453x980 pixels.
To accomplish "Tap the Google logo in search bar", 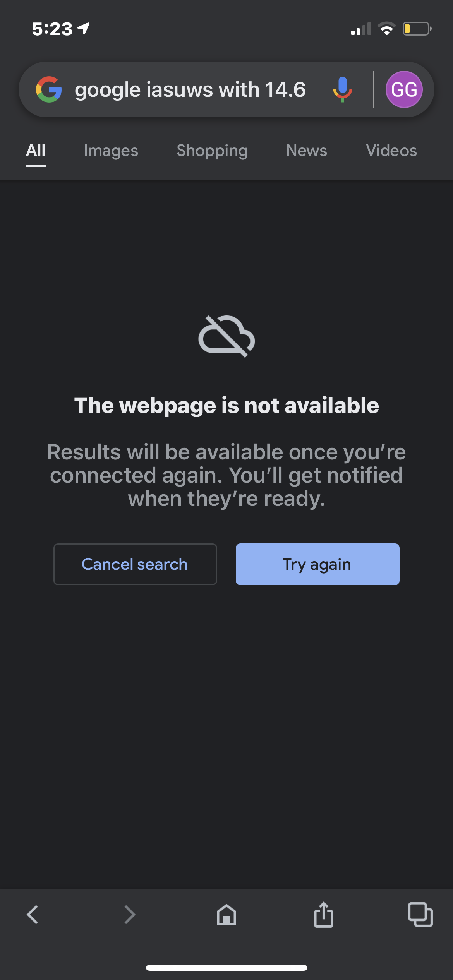I will point(49,89).
